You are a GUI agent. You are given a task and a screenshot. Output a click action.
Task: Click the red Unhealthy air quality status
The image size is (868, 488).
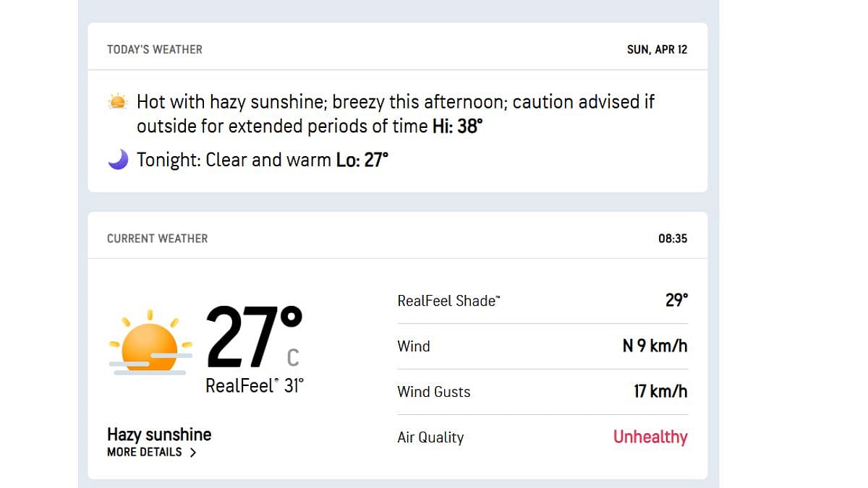coord(650,437)
